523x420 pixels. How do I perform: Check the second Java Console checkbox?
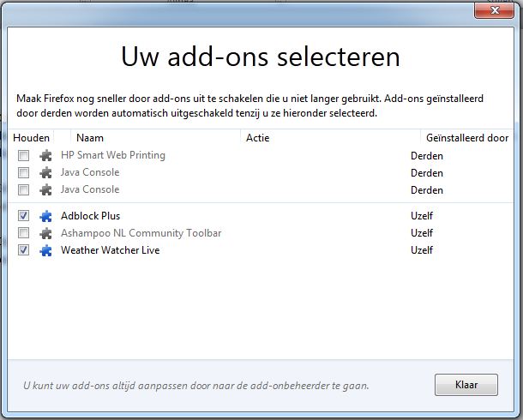[23, 189]
